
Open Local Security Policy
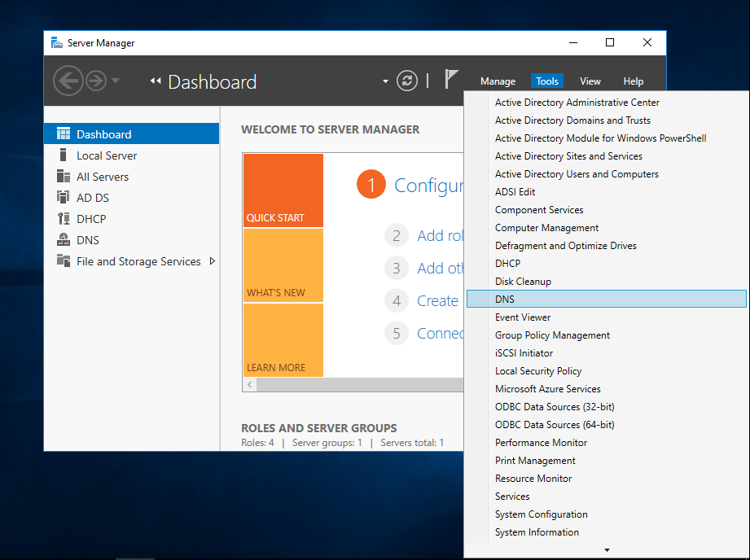click(x=606, y=371)
